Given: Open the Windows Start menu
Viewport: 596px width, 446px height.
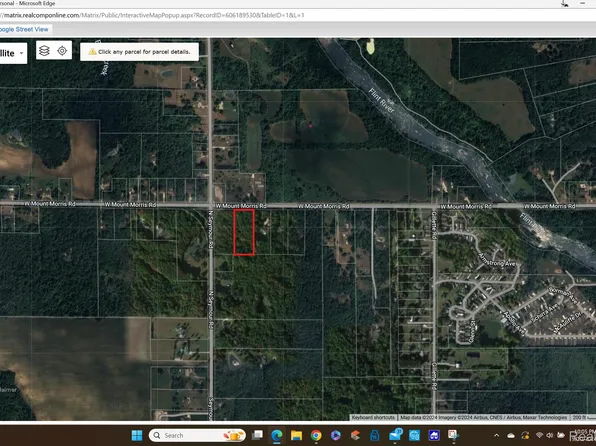Looking at the screenshot, I should (137, 435).
